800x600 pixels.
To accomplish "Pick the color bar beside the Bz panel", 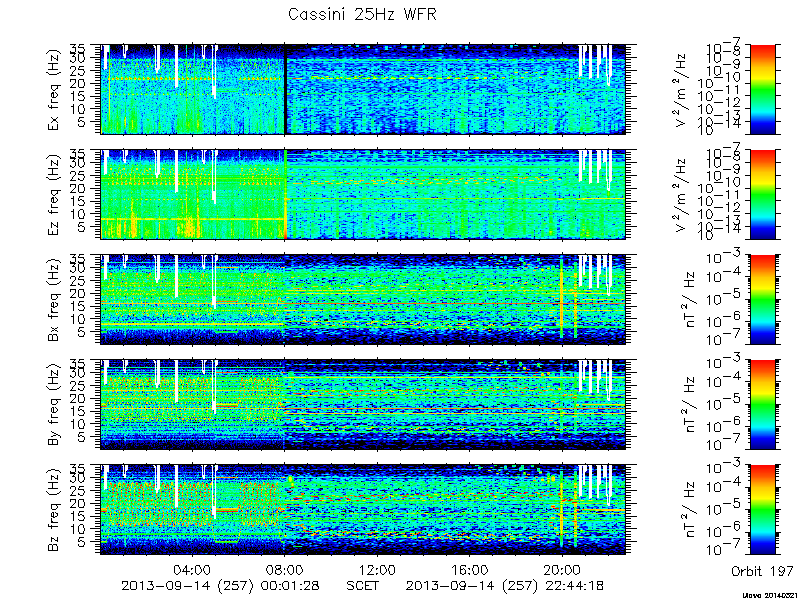I will 762,510.
